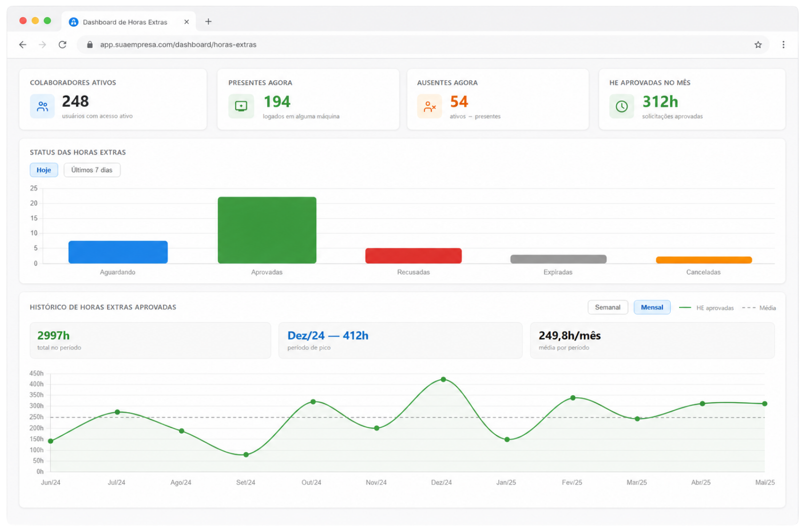Click the Expiradas axis label
This screenshot has height=532, width=805.
click(558, 272)
